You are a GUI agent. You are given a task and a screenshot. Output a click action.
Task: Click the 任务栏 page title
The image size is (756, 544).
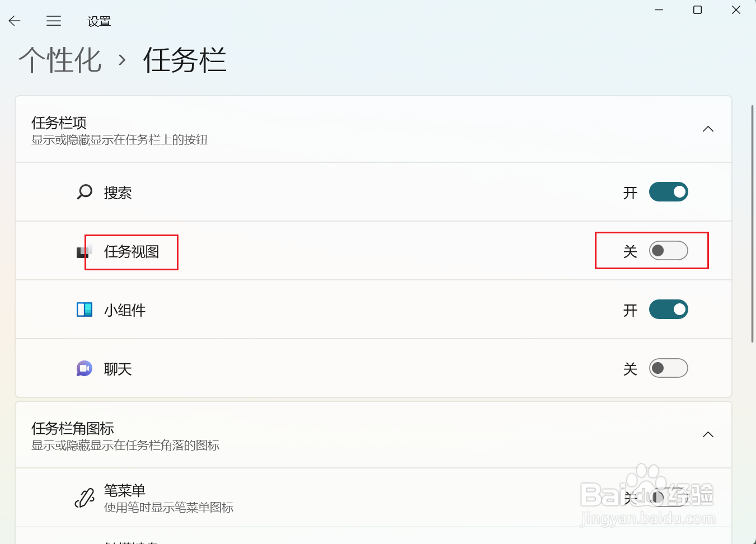click(185, 60)
